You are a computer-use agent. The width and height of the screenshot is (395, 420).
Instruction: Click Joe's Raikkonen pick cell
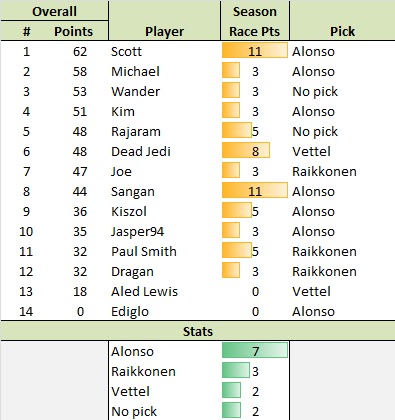point(342,171)
